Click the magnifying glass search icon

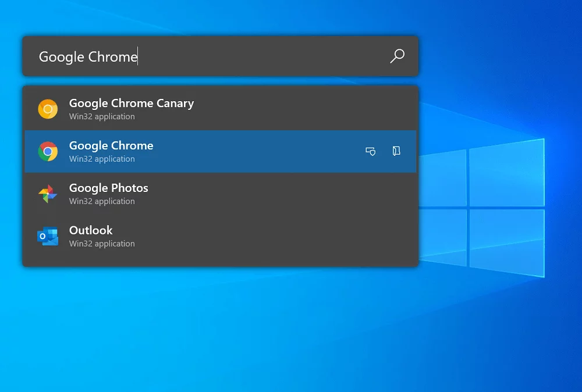click(x=397, y=56)
